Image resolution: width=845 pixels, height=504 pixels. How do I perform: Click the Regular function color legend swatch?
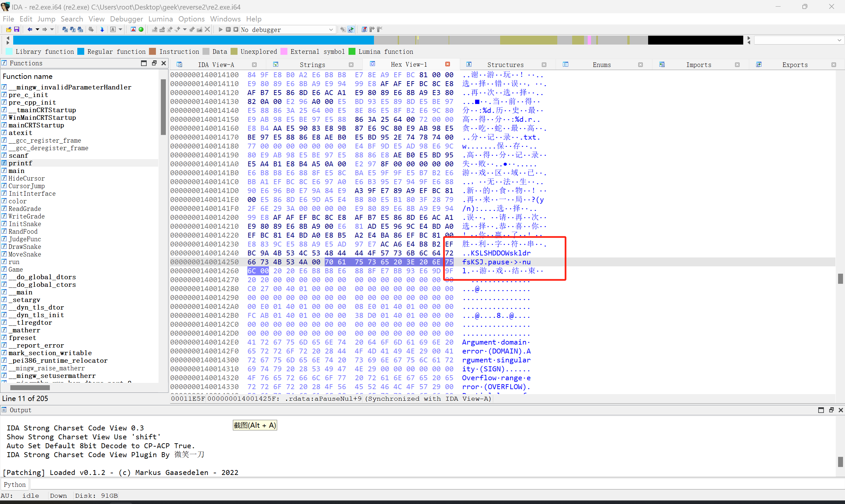click(x=81, y=51)
